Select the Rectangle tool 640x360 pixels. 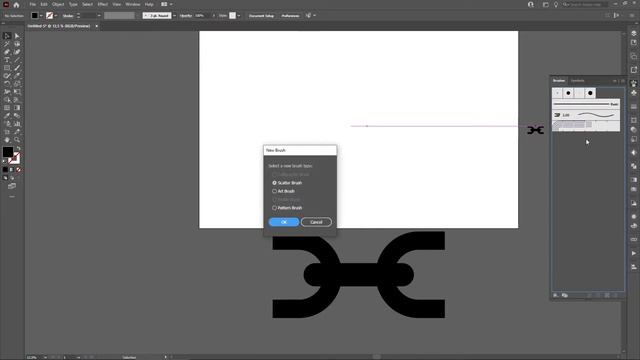pos(7,68)
